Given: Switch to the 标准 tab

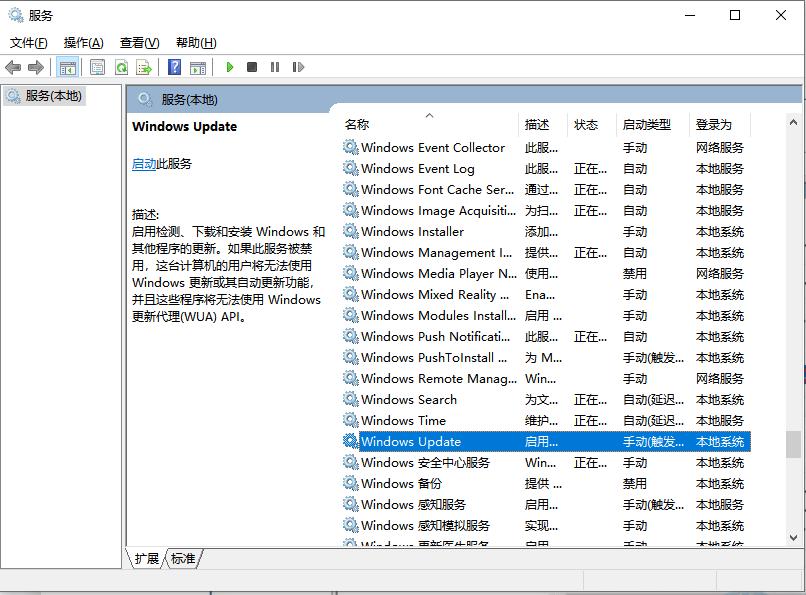Looking at the screenshot, I should pyautogui.click(x=181, y=560).
